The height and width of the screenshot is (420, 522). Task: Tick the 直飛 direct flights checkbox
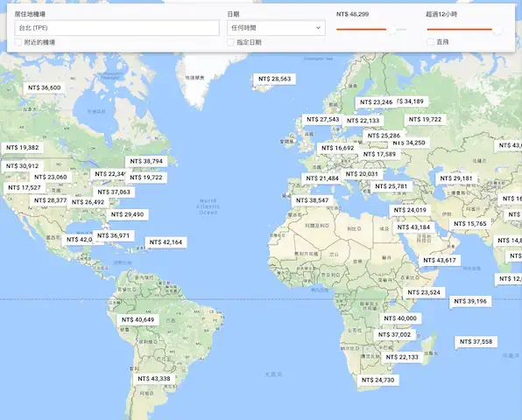[430, 42]
